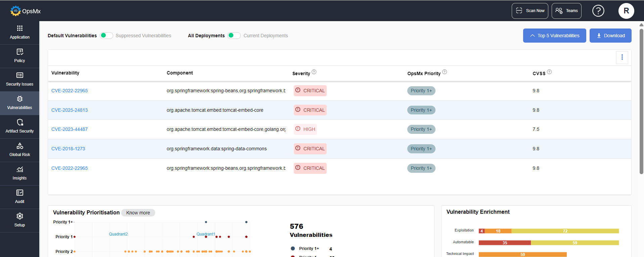Toggle Default/Suppressed Vulnerabilities switch
Image resolution: width=644 pixels, height=257 pixels.
[106, 36]
